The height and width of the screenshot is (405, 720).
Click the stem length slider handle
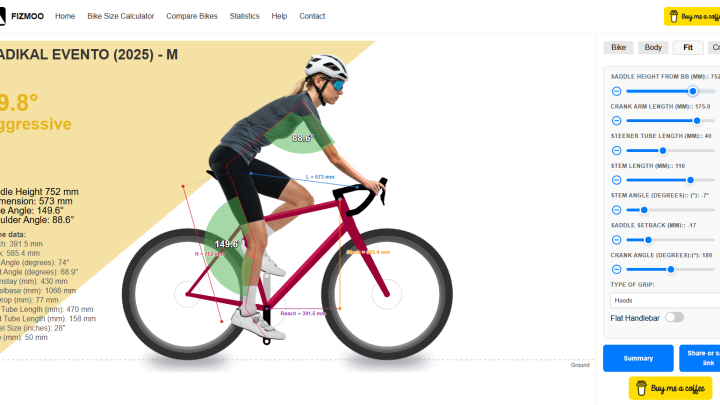click(x=690, y=180)
